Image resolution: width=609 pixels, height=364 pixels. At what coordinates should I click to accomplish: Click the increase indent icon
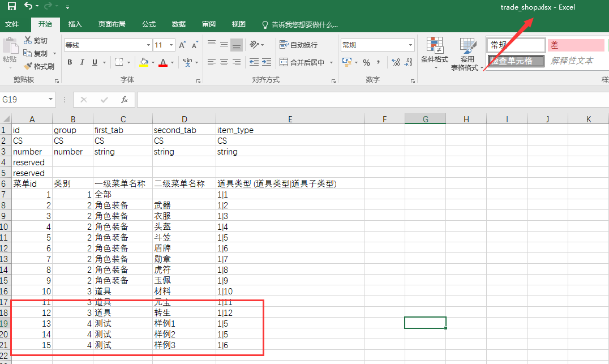(267, 62)
